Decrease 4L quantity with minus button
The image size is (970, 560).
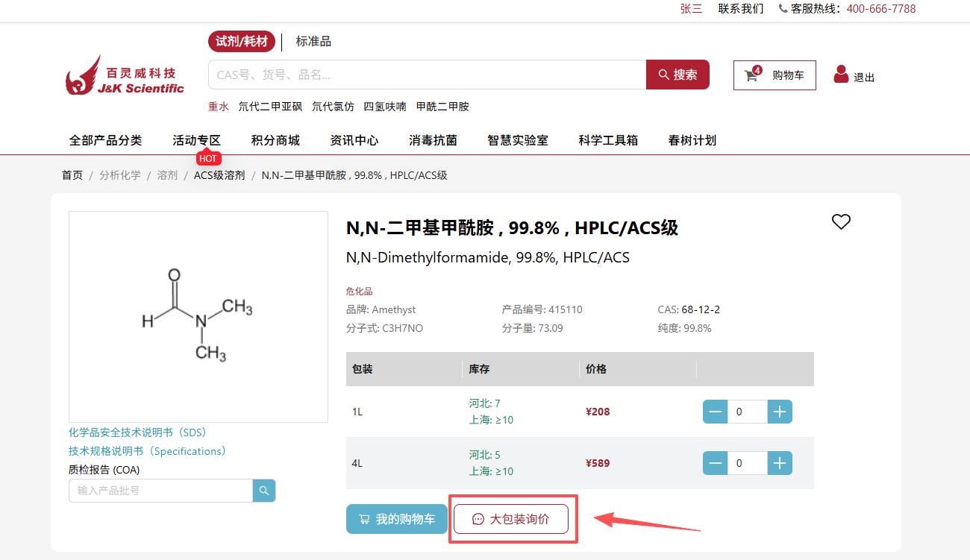coord(715,463)
